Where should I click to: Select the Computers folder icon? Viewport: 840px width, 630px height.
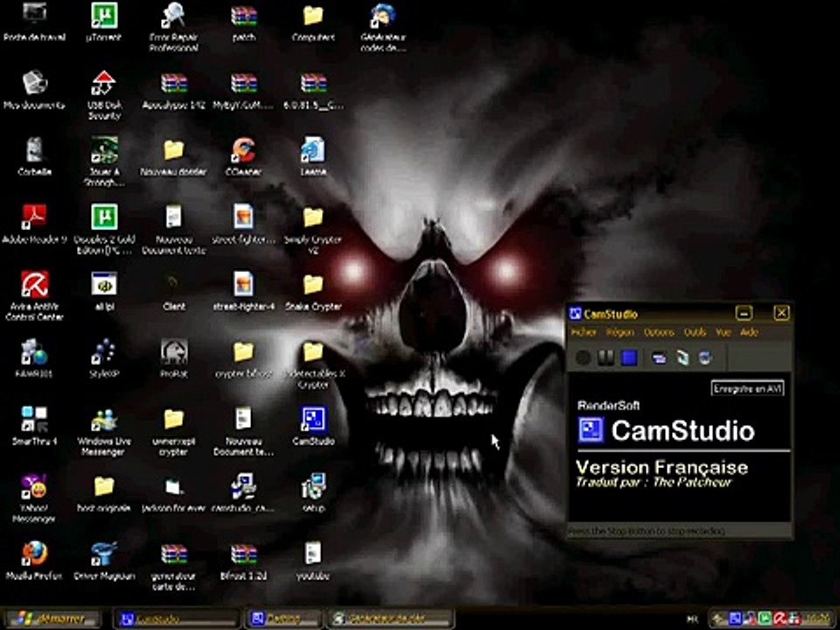(x=313, y=21)
